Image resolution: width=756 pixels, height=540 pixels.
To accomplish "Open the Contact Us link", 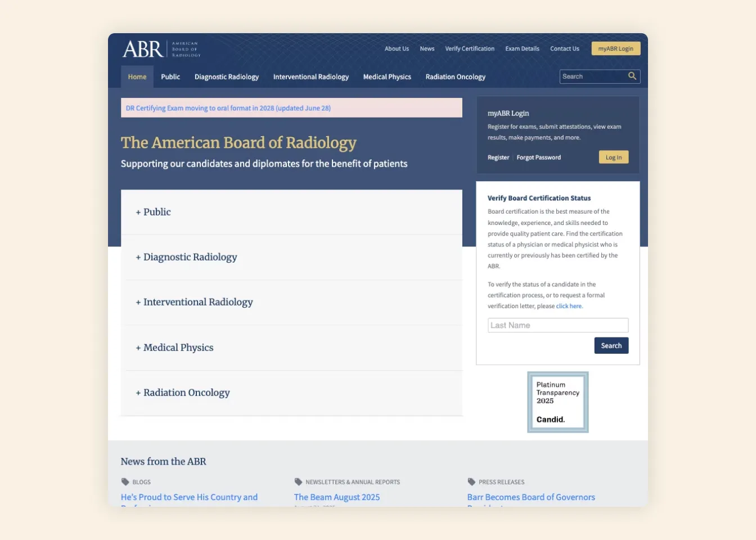I will [x=565, y=48].
